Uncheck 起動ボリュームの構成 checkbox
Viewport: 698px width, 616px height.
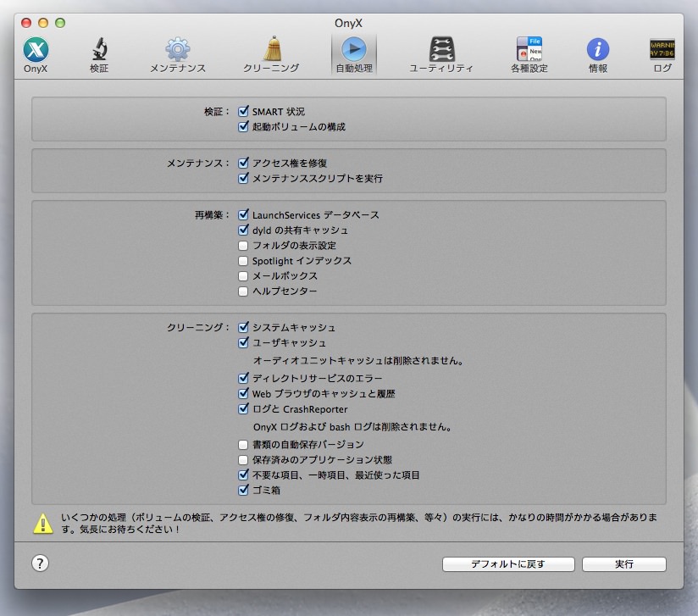click(243, 126)
